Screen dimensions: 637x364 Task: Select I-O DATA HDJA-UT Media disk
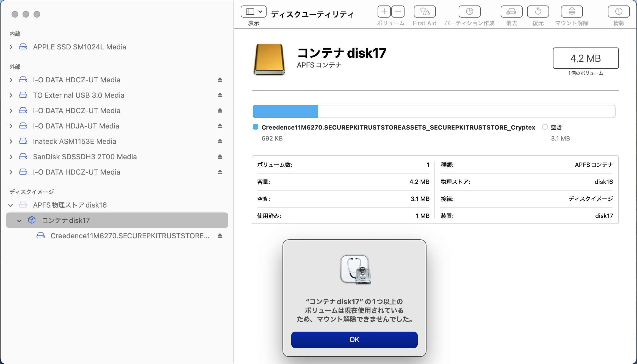[x=76, y=126]
